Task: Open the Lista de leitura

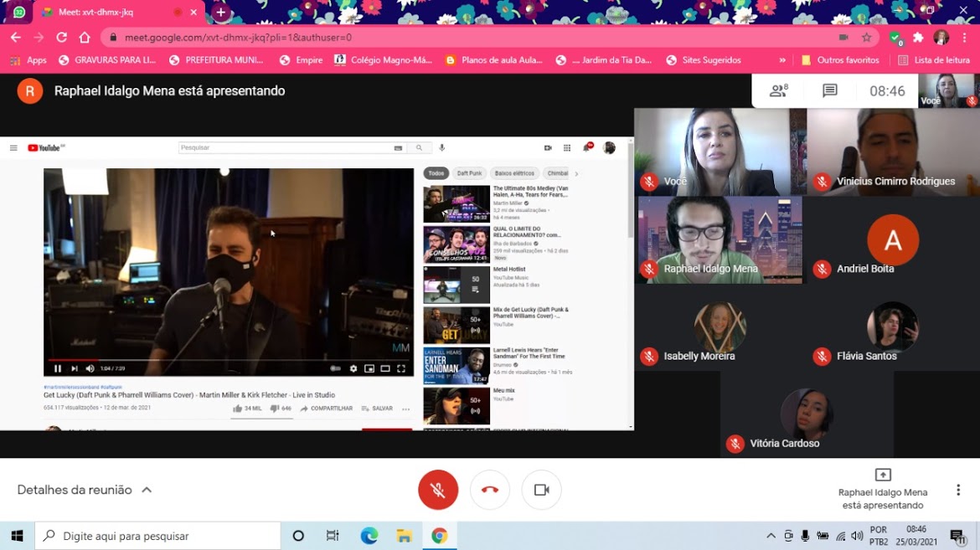Action: pos(934,60)
